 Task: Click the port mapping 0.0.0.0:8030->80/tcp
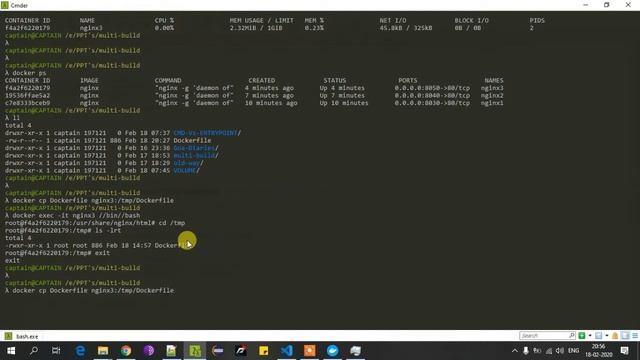click(x=432, y=103)
